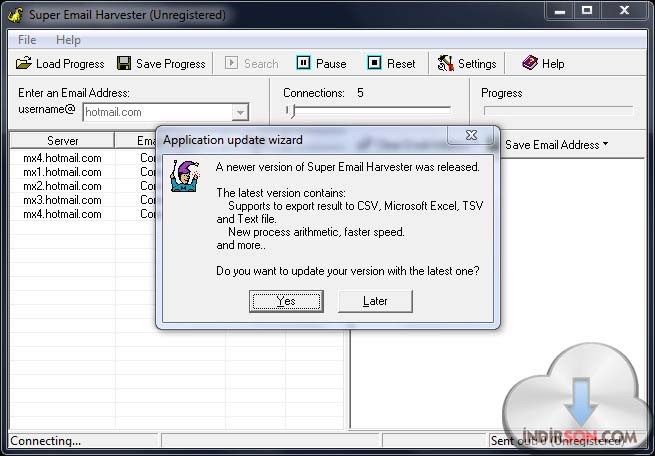Click the Load Progress label

point(70,64)
